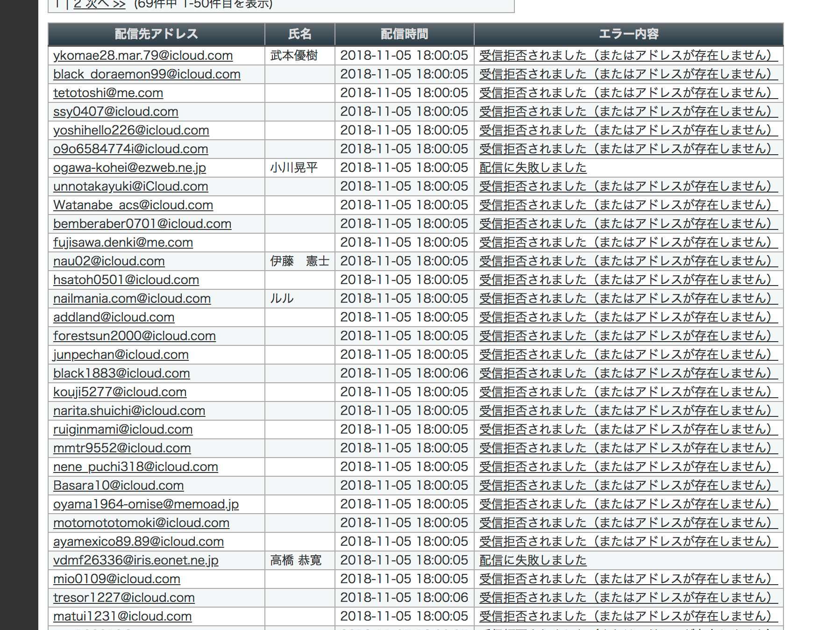
Task: Click the Watanabe_acs@icloud.com email link
Action: pos(133,205)
